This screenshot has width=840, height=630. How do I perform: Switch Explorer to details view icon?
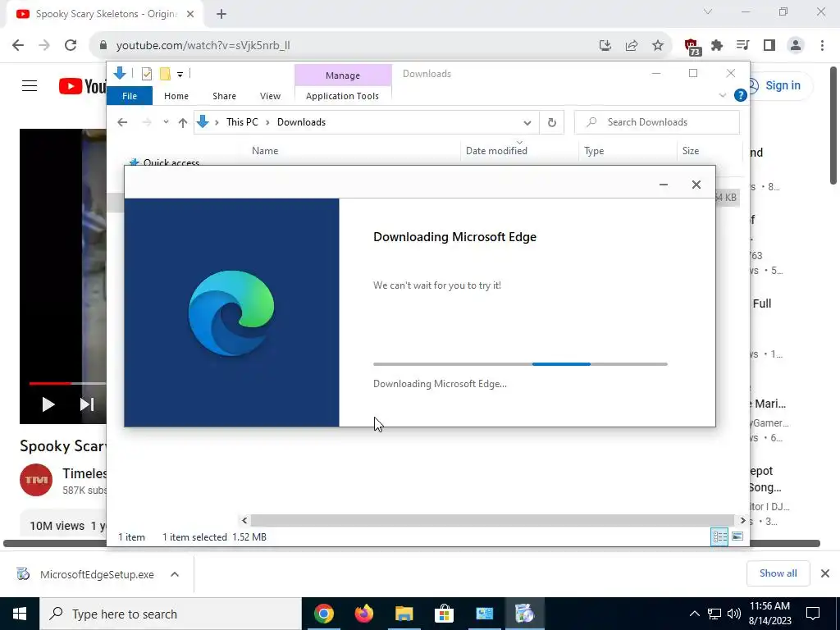(x=719, y=536)
